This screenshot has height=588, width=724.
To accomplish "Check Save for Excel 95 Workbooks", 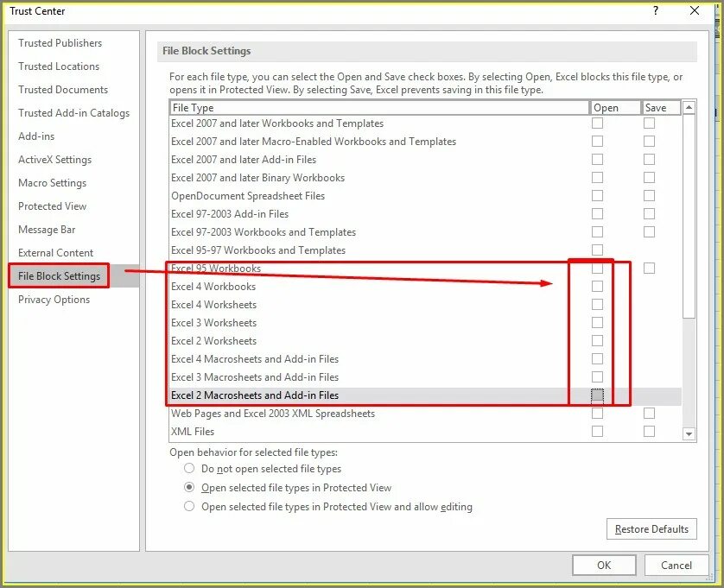I will click(649, 269).
